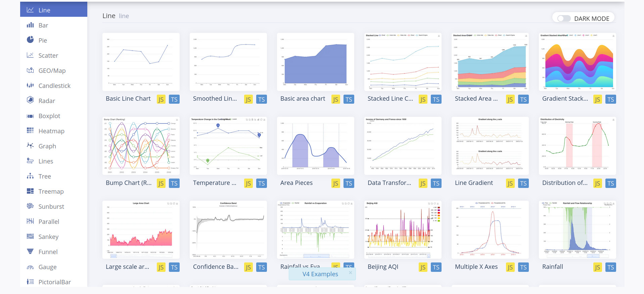The image size is (644, 294).
Task: Close the V4 Examples popup
Action: [x=350, y=273]
